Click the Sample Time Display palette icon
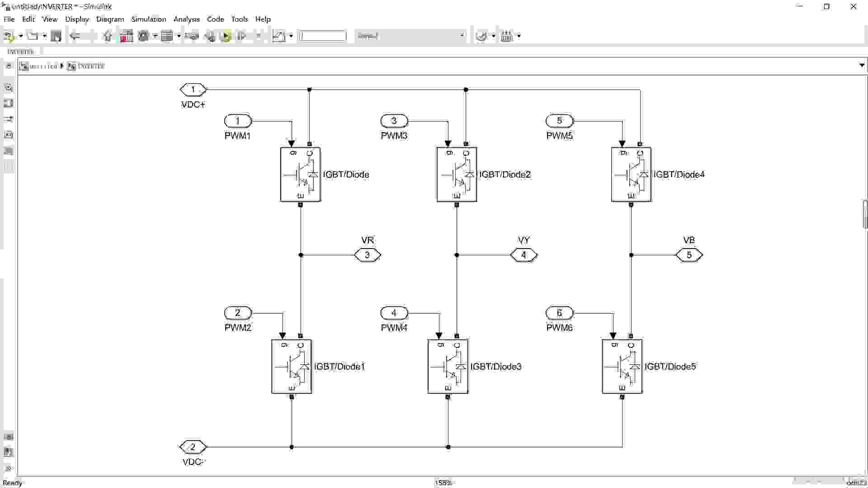Image resolution: width=868 pixels, height=488 pixels. point(8,119)
